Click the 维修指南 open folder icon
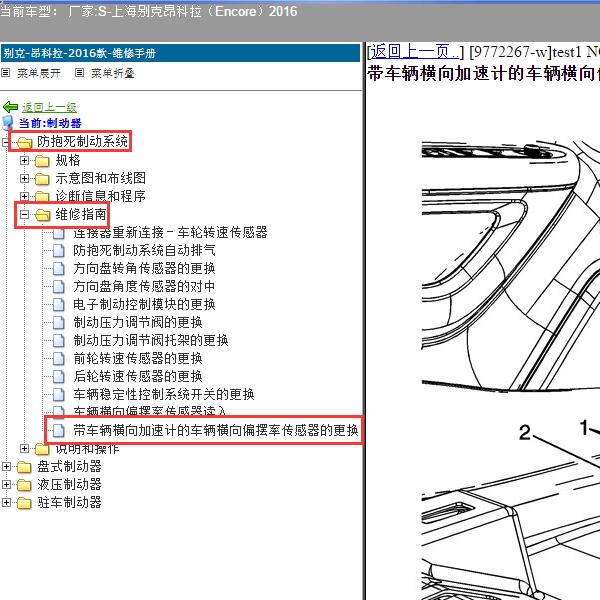 click(x=42, y=215)
